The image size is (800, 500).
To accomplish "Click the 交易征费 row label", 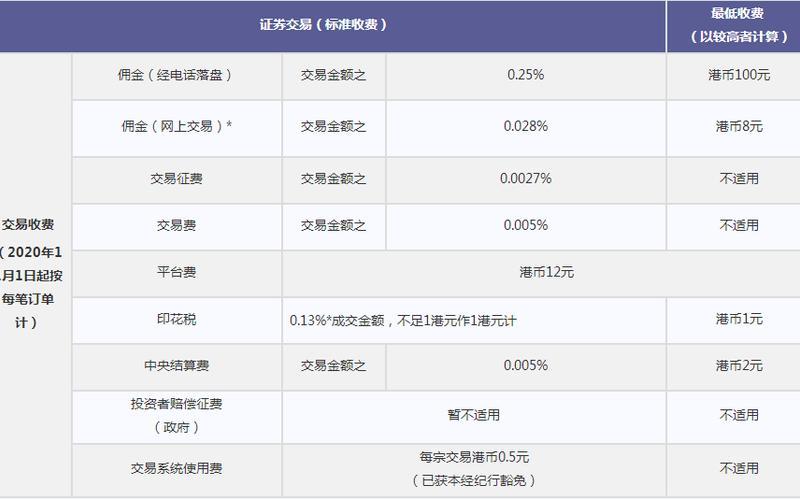I will [x=176, y=179].
